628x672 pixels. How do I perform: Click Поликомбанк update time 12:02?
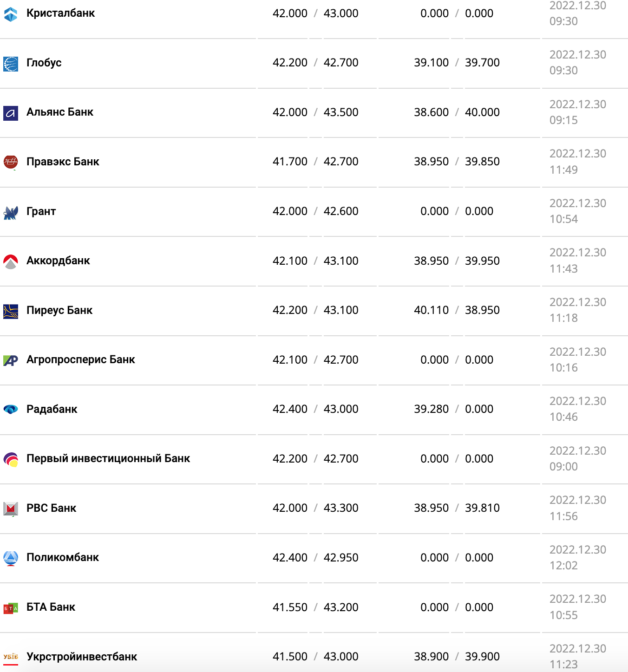pos(563,566)
